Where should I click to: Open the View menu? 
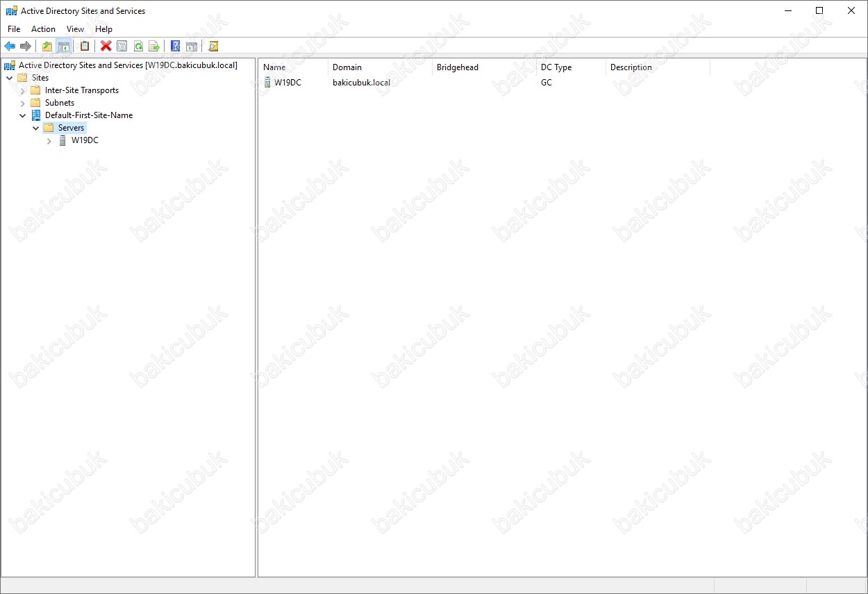coord(75,29)
